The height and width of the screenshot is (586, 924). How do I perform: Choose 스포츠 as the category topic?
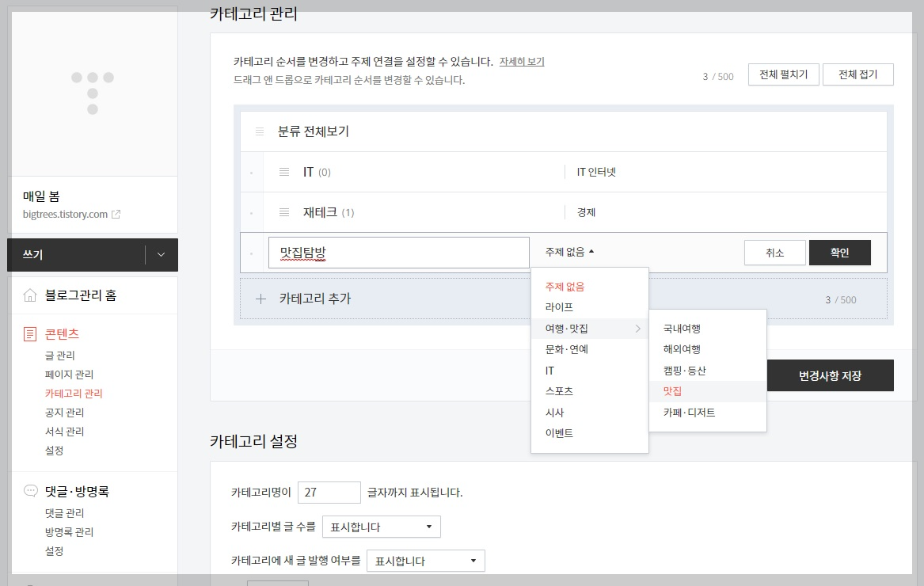tap(561, 391)
